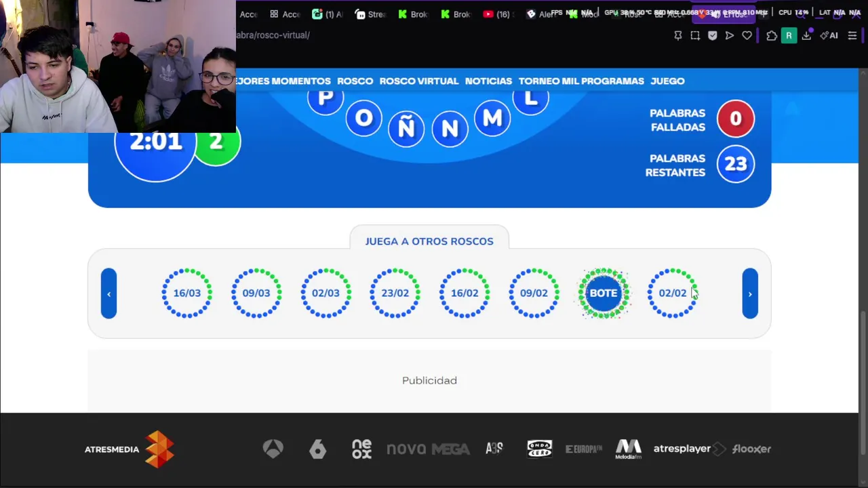Screen dimensions: 868x488
Task: Open MEJORES MOMENTOS menu item
Action: [x=283, y=81]
